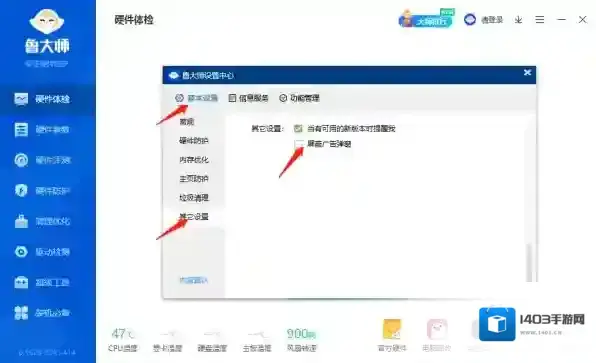Viewport: 596px width, 363px height.
Task: Toggle new version reminder checkbox
Action: point(298,128)
